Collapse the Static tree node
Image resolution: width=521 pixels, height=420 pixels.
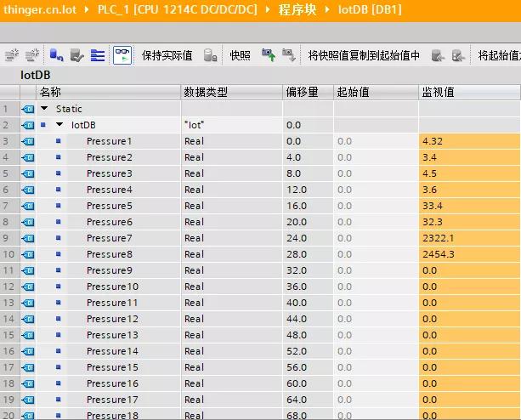(44, 109)
